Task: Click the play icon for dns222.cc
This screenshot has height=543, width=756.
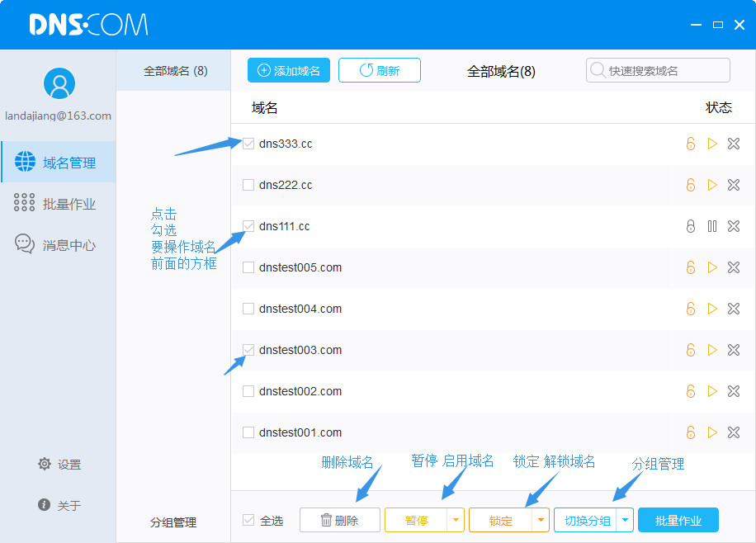Action: coord(712,185)
